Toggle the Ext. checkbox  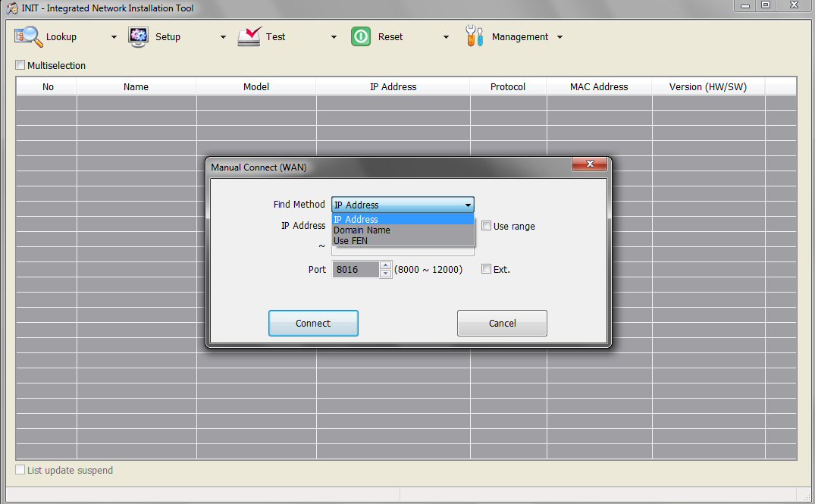pyautogui.click(x=486, y=268)
